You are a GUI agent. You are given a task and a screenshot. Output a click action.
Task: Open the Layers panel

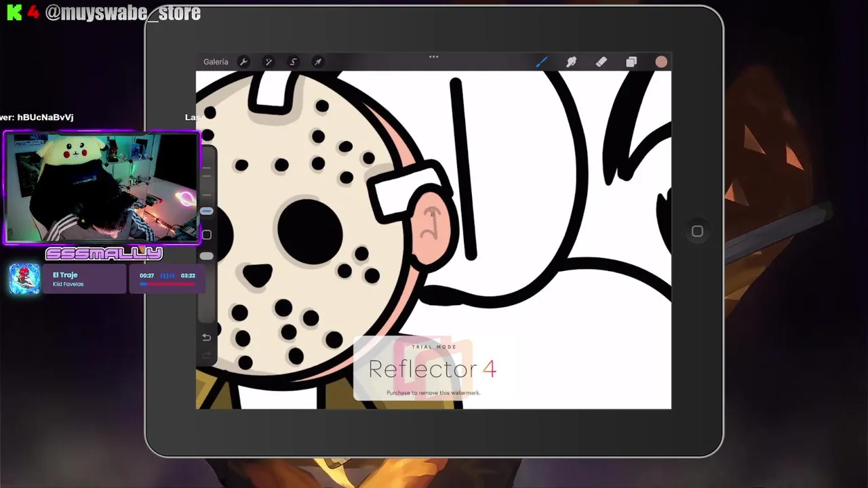point(631,62)
